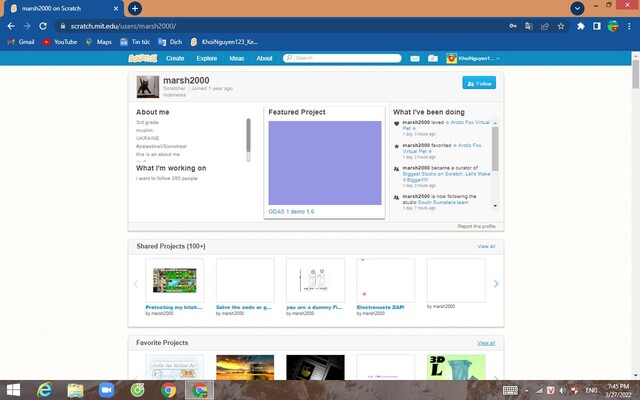Open the Dịch bookmark
Image resolution: width=640 pixels, height=400 pixels.
(x=170, y=42)
